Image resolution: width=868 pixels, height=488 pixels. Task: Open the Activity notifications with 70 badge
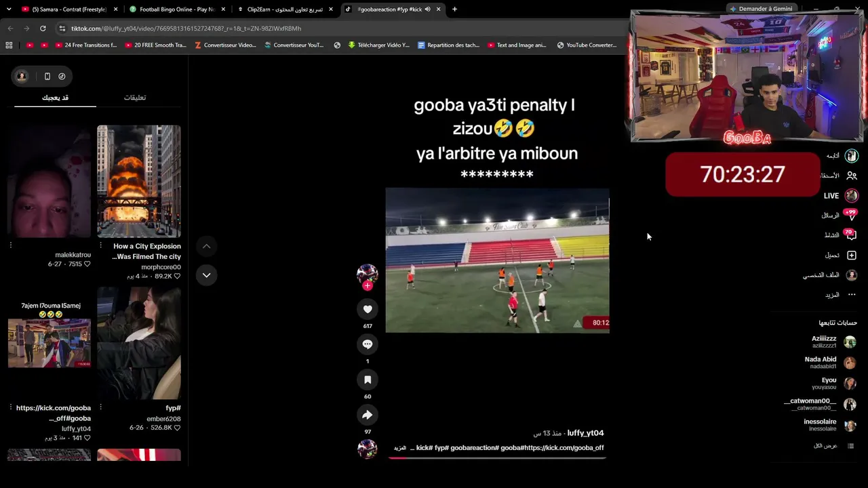click(852, 235)
